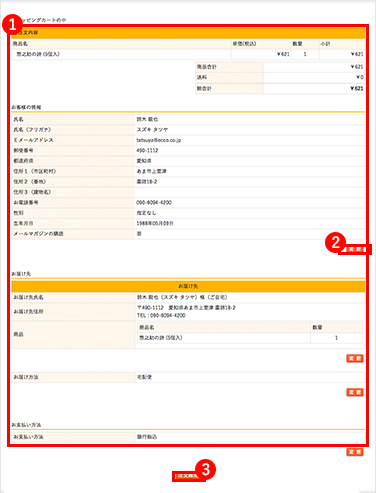
Task: Click 愛知県 in the 都道府県 row
Action: point(144,161)
